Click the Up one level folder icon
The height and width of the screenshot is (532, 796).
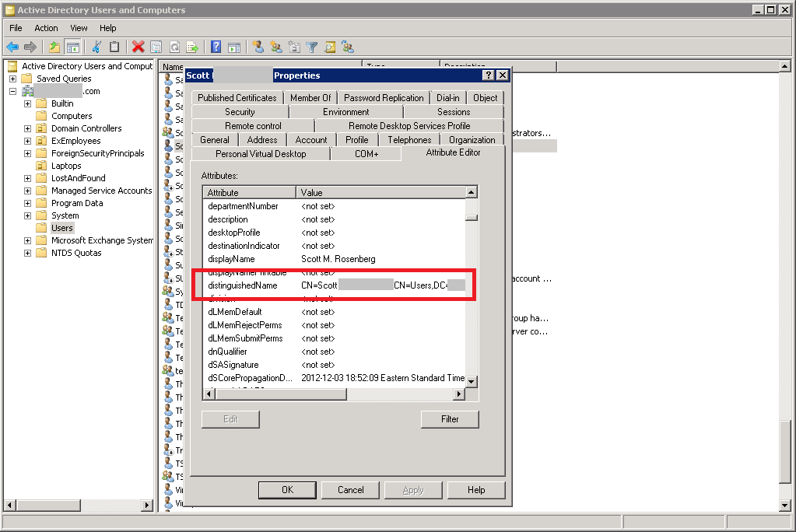click(x=54, y=47)
